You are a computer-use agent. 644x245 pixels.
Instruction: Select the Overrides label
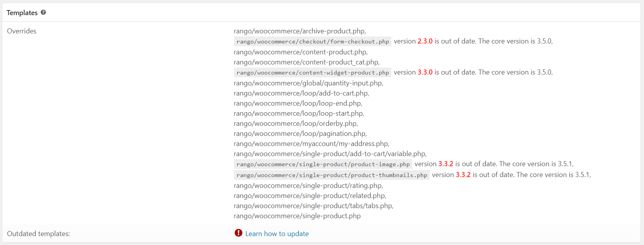pyautogui.click(x=22, y=31)
